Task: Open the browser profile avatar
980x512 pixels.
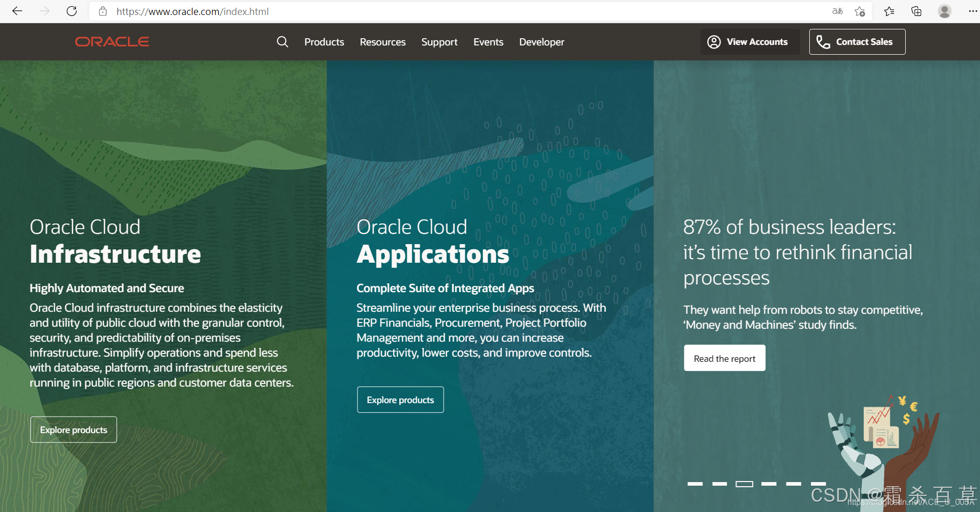Action: tap(944, 11)
